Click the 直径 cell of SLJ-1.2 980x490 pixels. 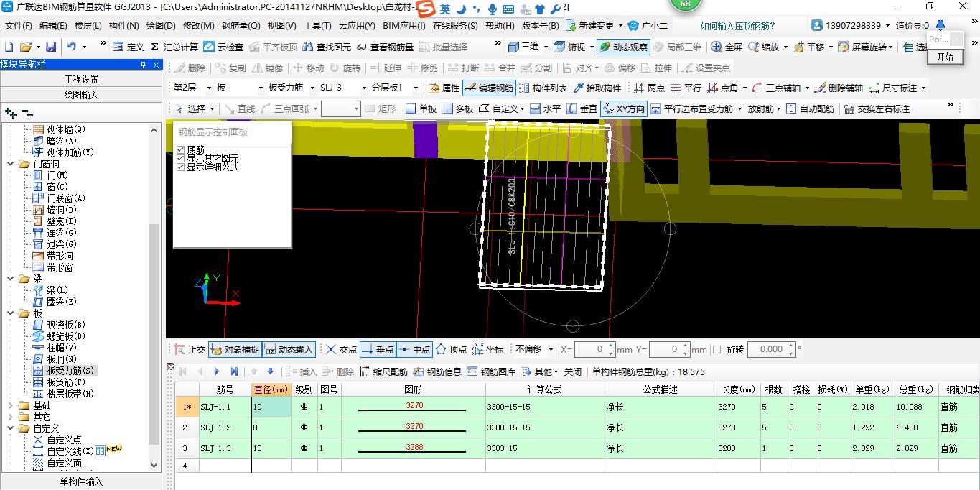(x=271, y=427)
